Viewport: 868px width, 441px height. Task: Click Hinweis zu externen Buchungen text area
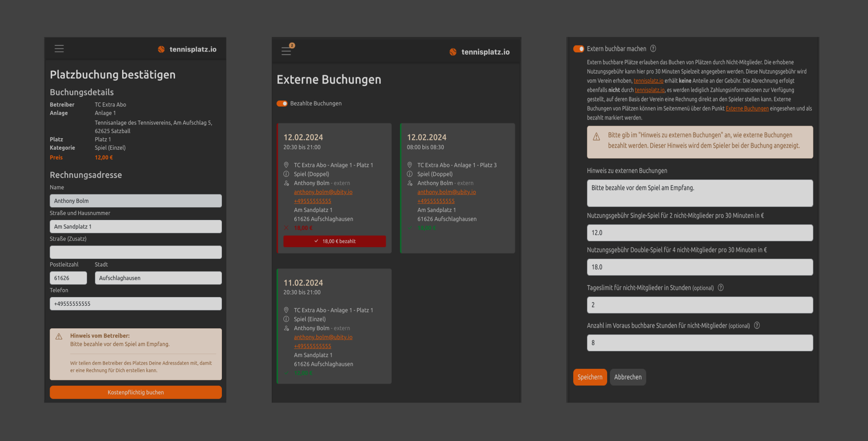click(700, 193)
